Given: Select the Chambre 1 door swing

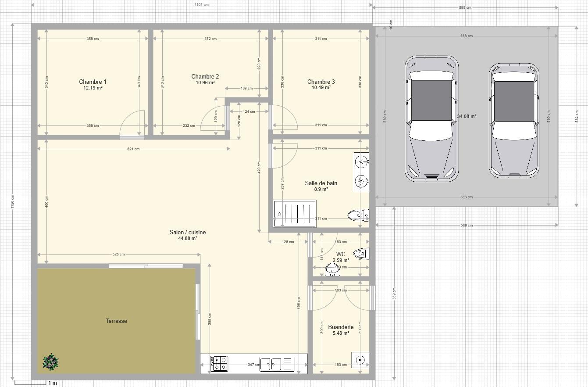Looking at the screenshot, I should tap(132, 123).
